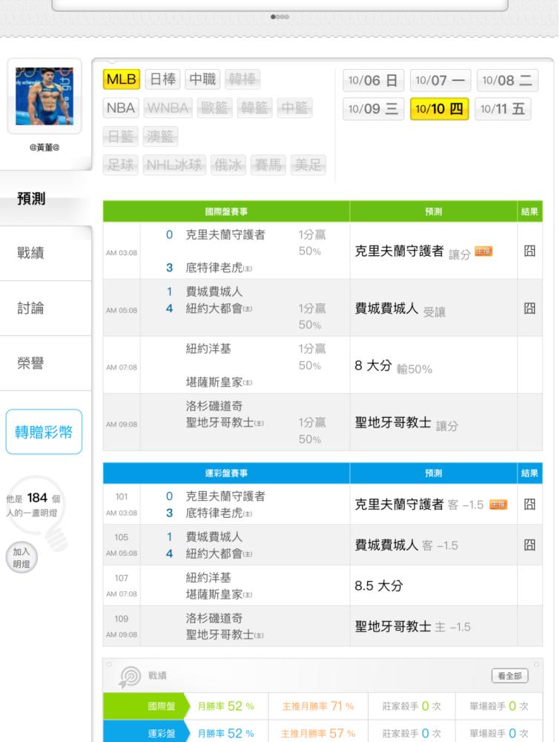This screenshot has height=742, width=560.
Task: Select the WNBA league tab
Action: [168, 108]
